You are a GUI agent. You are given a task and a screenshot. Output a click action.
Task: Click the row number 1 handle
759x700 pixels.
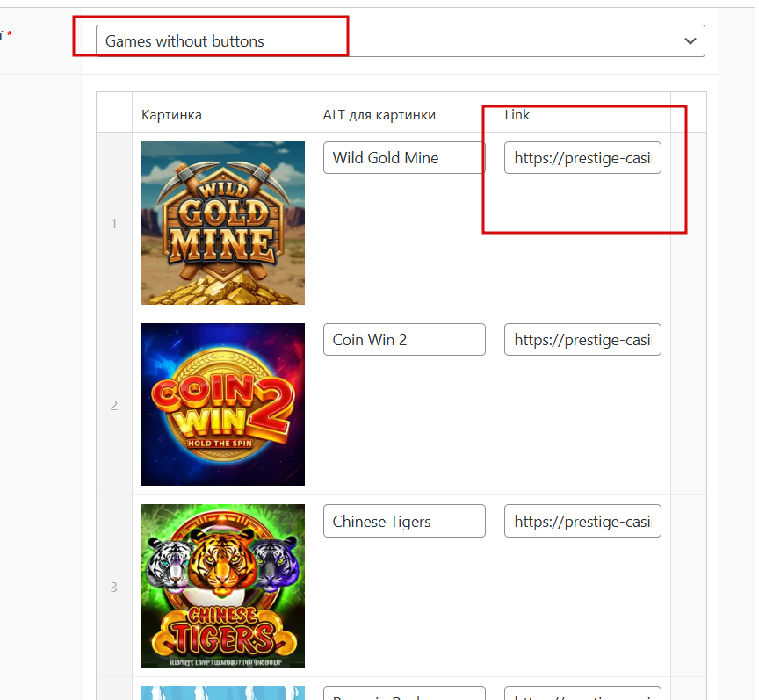(113, 223)
